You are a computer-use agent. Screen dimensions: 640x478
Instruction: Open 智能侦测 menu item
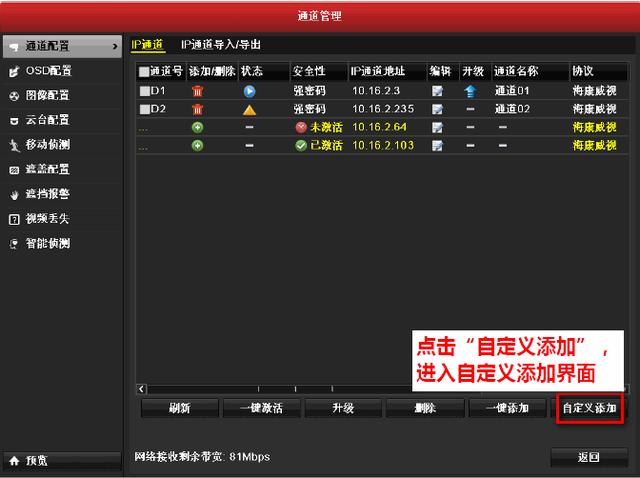[62, 244]
